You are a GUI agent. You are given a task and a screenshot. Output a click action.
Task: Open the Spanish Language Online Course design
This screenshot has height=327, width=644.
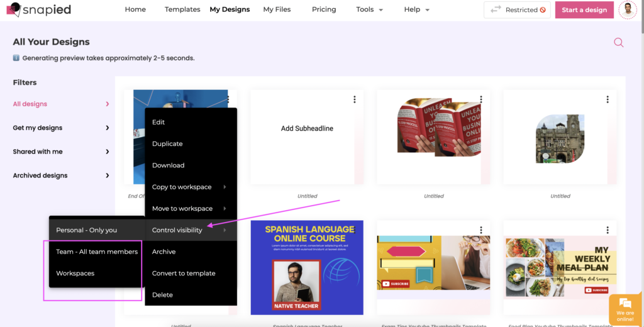click(x=307, y=267)
